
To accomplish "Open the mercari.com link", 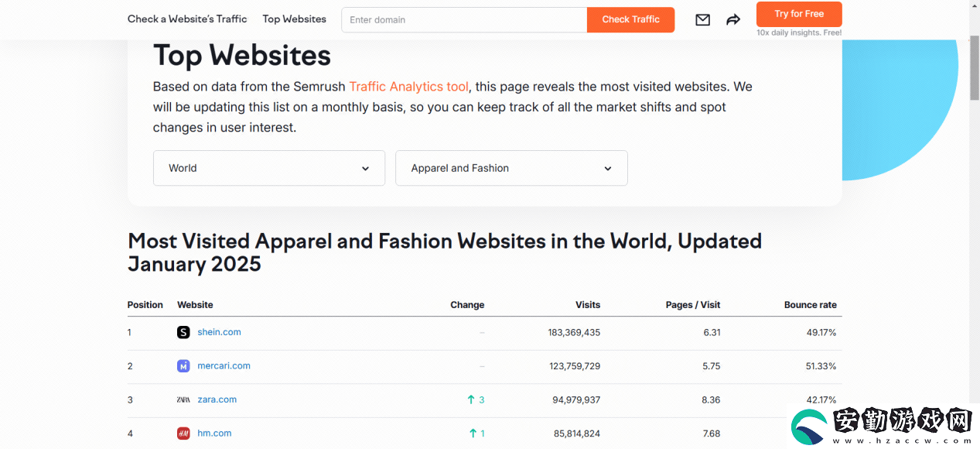I will coord(224,366).
